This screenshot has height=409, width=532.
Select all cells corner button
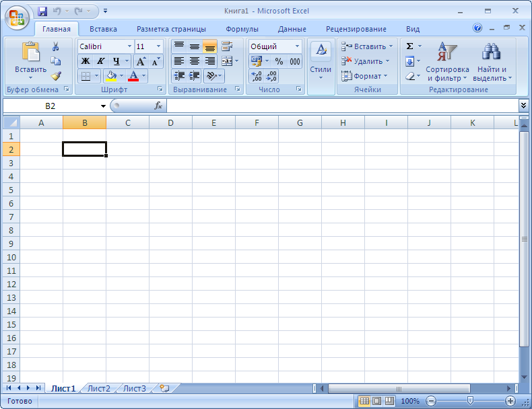coord(11,122)
